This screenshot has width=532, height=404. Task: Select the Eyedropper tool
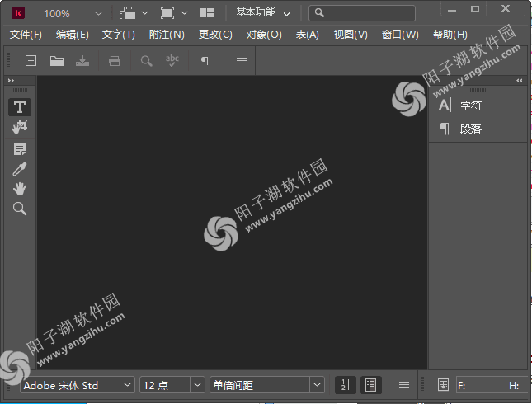pos(20,169)
